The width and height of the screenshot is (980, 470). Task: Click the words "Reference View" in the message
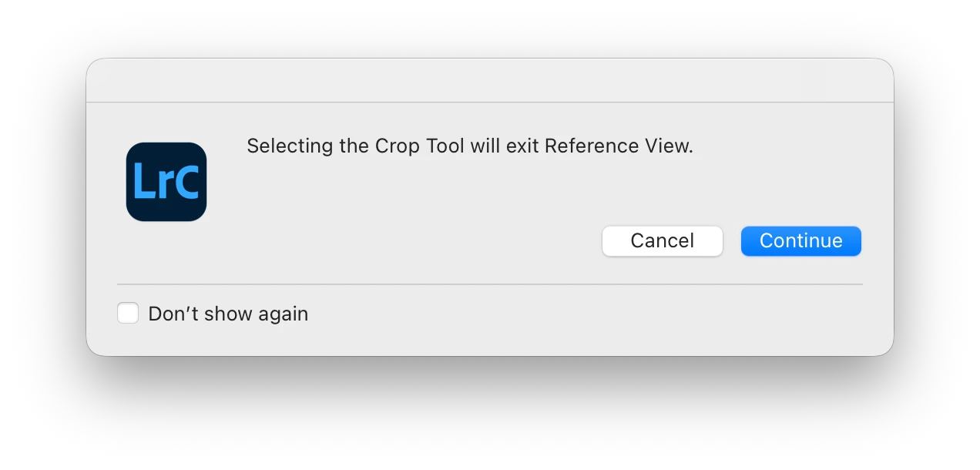click(618, 146)
